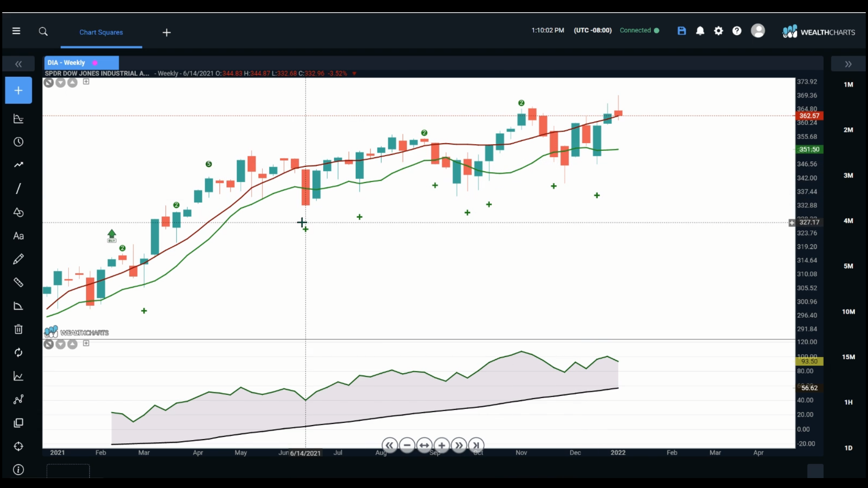
Task: Save the workspace with disk icon
Action: pyautogui.click(x=682, y=31)
